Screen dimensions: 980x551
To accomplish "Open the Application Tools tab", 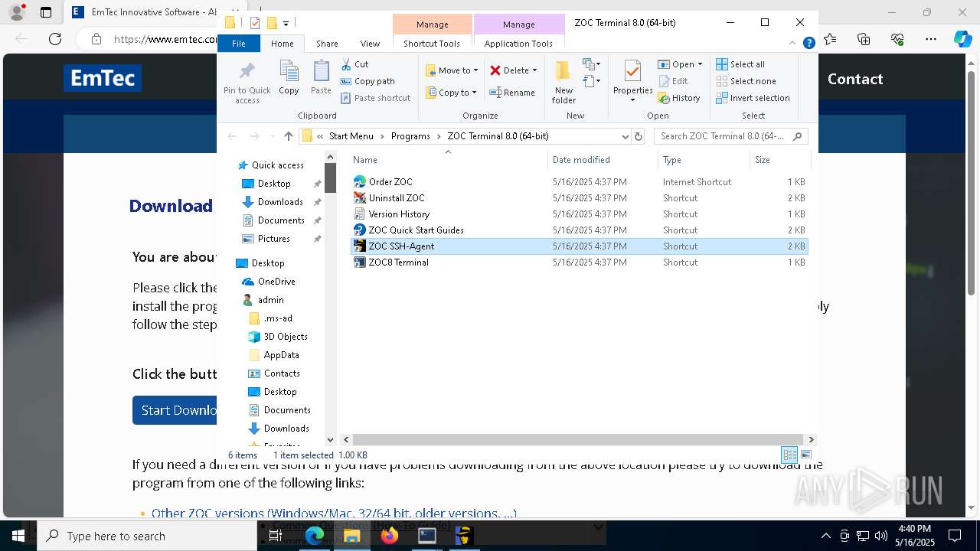I will pyautogui.click(x=518, y=44).
